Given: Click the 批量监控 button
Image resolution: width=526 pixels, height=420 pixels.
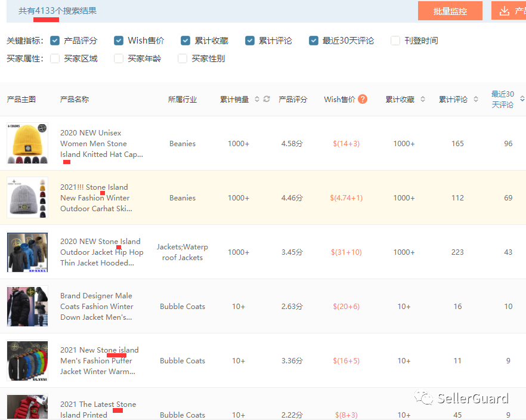Looking at the screenshot, I should pos(450,11).
